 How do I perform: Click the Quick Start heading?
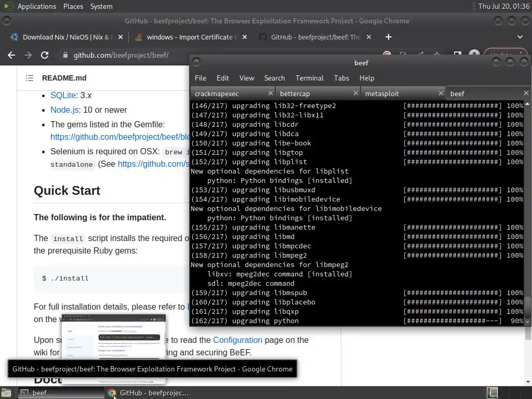point(67,191)
